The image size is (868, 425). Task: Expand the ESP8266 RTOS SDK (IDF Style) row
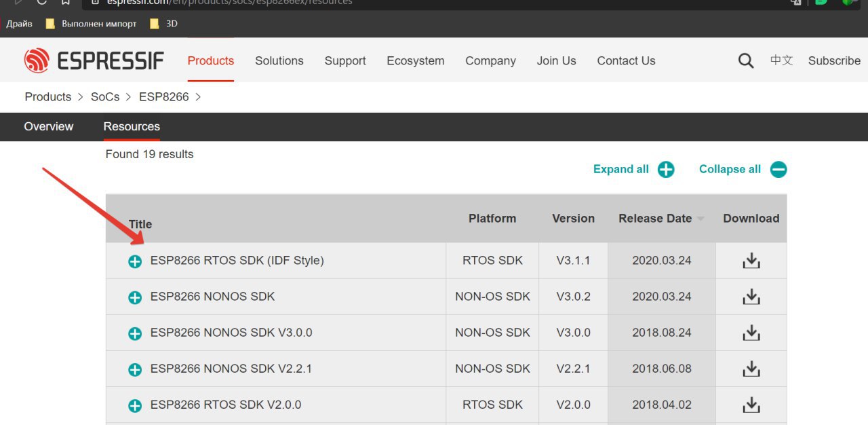135,261
